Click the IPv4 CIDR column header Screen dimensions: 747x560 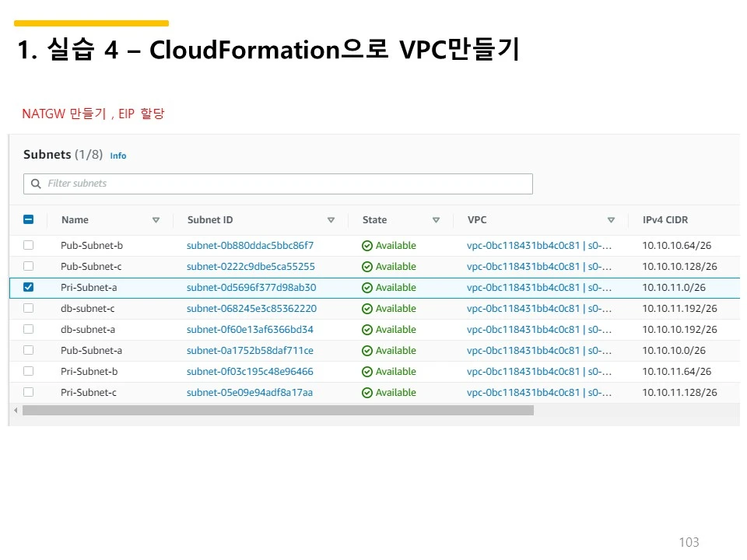pyautogui.click(x=665, y=220)
